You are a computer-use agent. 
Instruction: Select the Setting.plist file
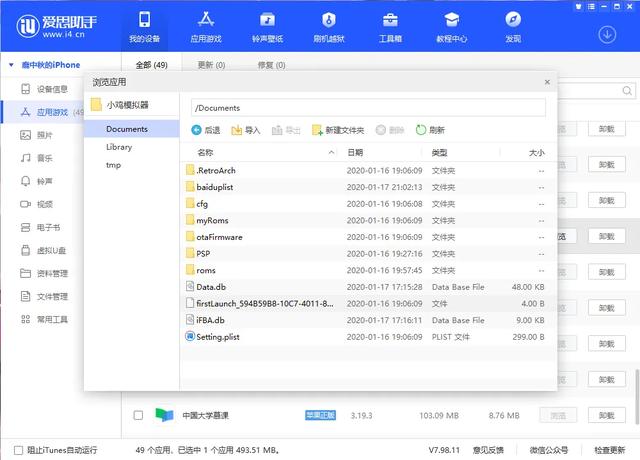[368, 337]
